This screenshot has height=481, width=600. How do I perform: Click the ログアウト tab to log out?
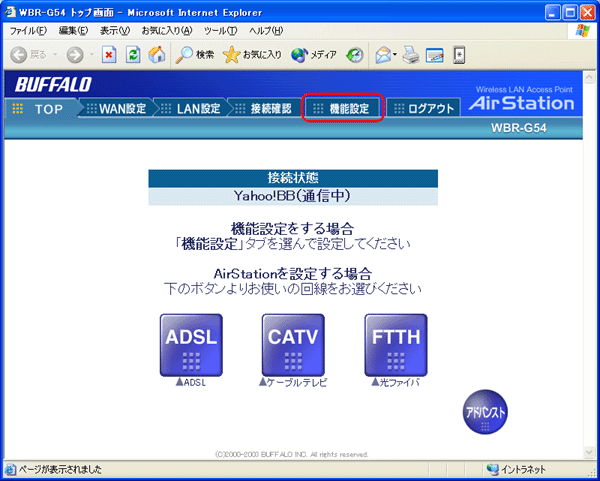click(x=423, y=109)
